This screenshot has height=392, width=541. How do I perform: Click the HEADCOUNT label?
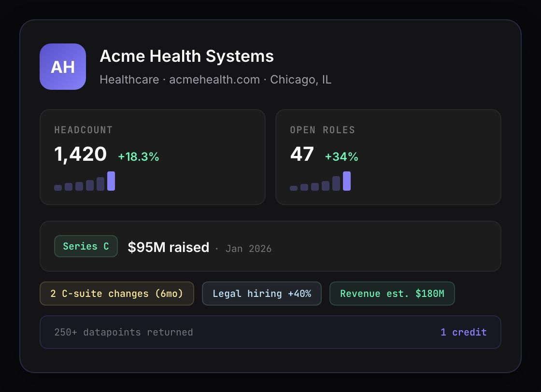pyautogui.click(x=84, y=130)
